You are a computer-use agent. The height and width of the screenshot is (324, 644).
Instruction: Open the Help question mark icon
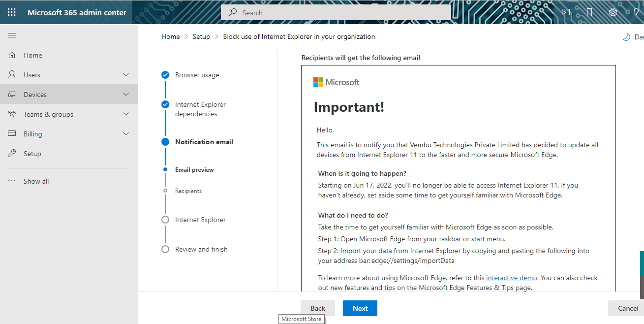click(636, 12)
